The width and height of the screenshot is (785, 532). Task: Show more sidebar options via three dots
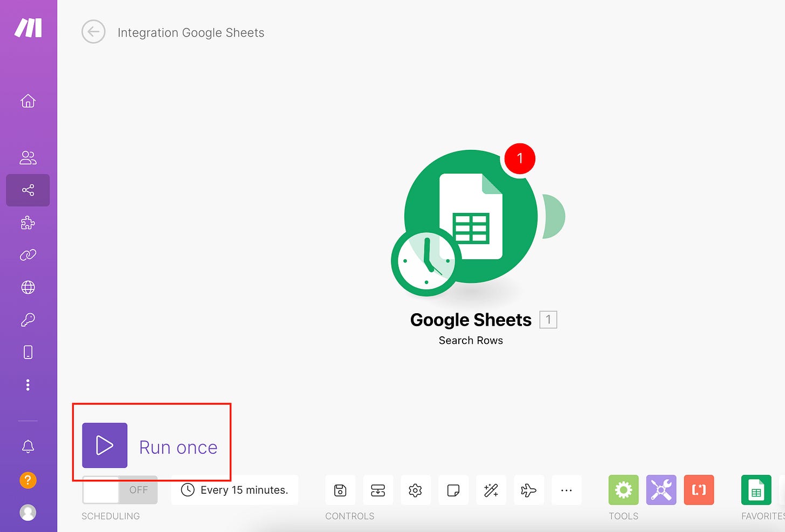28,385
